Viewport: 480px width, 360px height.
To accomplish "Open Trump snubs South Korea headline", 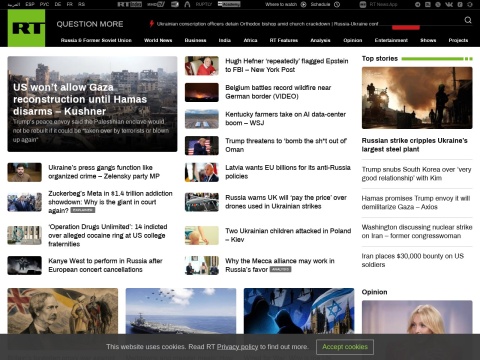I will (417, 174).
